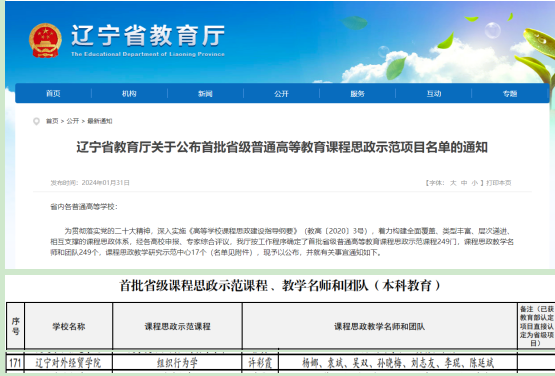Click the 组织行为学 course cell
Screen dimensions: 555x376
point(177,363)
